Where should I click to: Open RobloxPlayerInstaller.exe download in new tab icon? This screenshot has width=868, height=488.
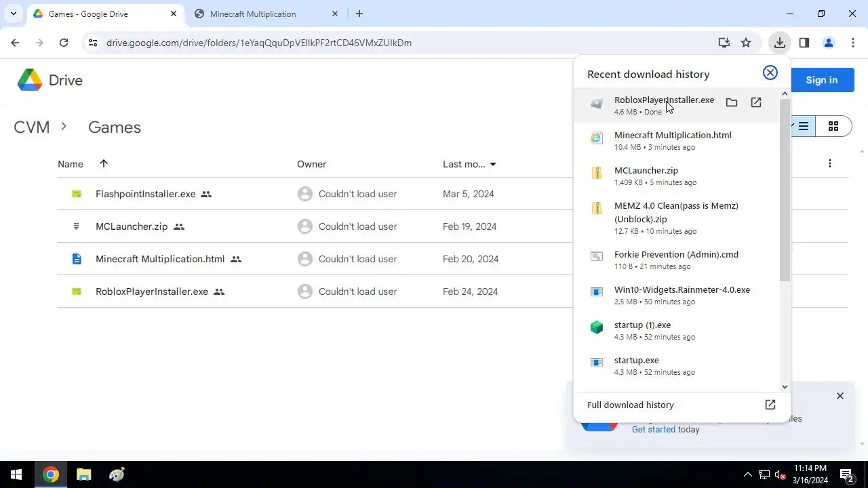[756, 103]
